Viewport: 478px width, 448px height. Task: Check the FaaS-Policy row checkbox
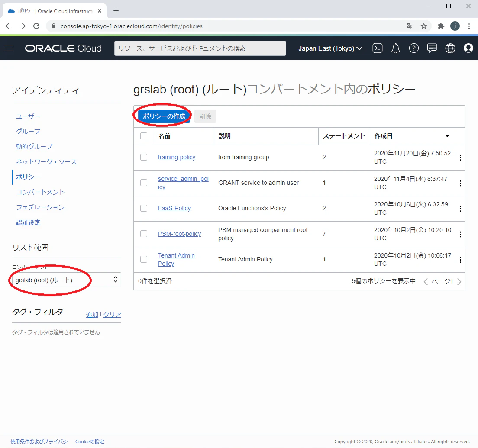click(144, 209)
